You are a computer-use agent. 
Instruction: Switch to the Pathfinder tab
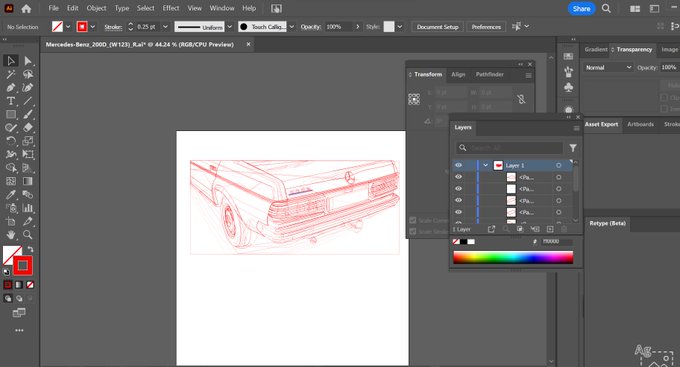(x=490, y=75)
